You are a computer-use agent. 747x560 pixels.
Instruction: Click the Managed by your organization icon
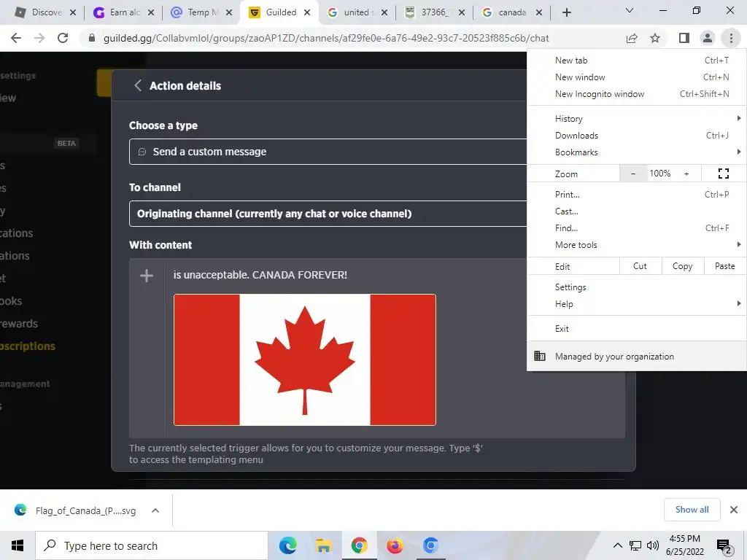click(539, 356)
